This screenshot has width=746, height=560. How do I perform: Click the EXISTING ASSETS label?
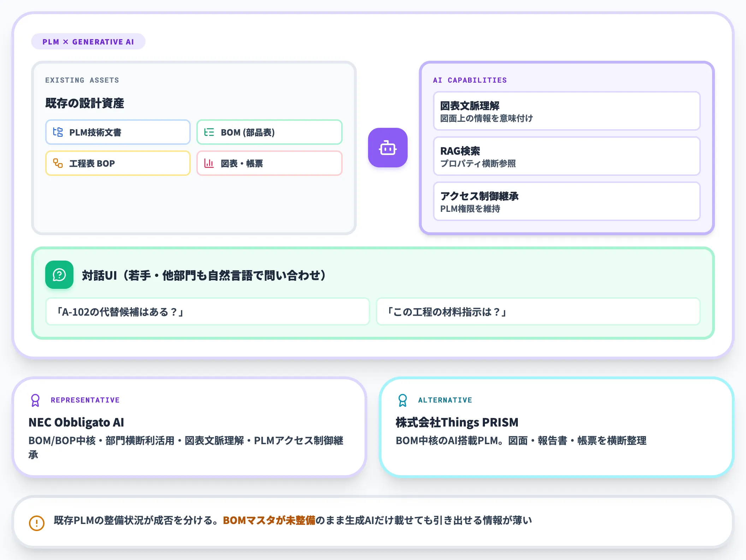click(x=82, y=80)
